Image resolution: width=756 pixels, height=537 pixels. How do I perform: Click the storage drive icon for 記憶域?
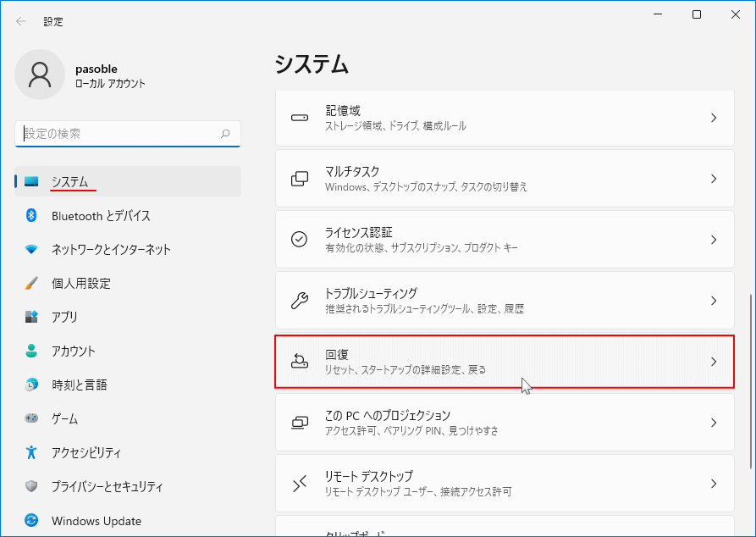pyautogui.click(x=300, y=118)
